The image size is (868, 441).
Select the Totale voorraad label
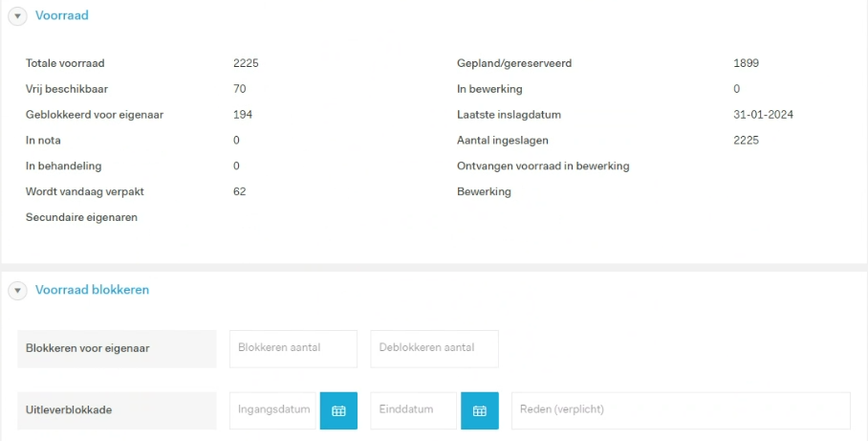[x=65, y=63]
